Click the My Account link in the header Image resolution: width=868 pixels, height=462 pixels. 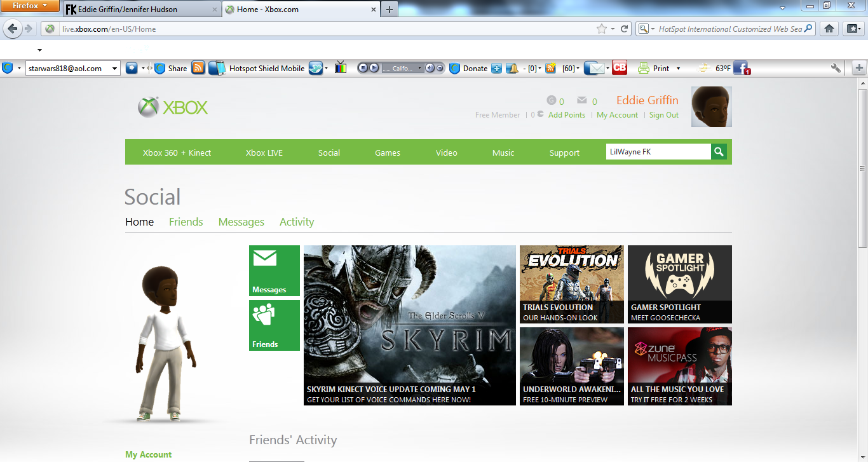[617, 115]
